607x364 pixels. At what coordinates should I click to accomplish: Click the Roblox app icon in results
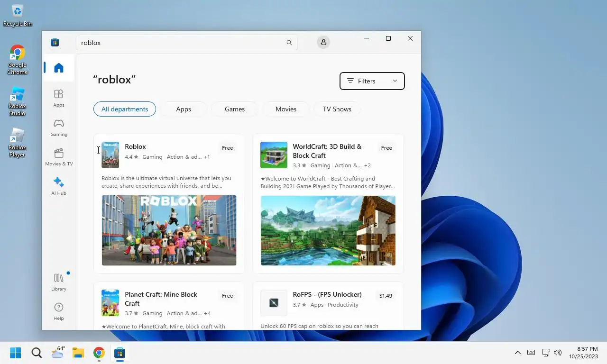pos(110,155)
